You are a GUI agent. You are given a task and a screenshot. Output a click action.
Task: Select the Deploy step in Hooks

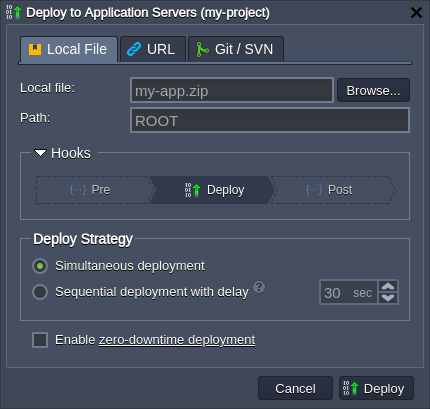(213, 190)
